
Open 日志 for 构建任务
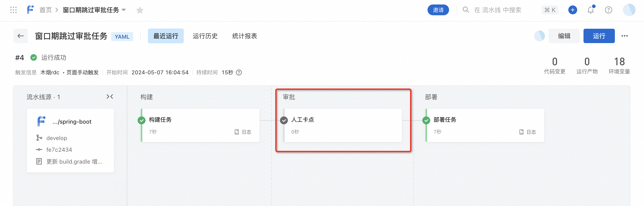(243, 132)
